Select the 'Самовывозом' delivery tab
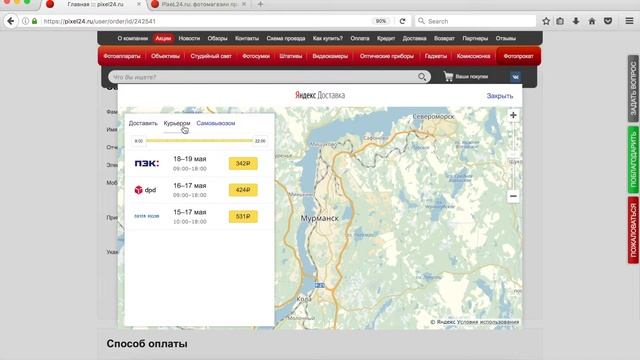The image size is (640, 360). click(216, 123)
